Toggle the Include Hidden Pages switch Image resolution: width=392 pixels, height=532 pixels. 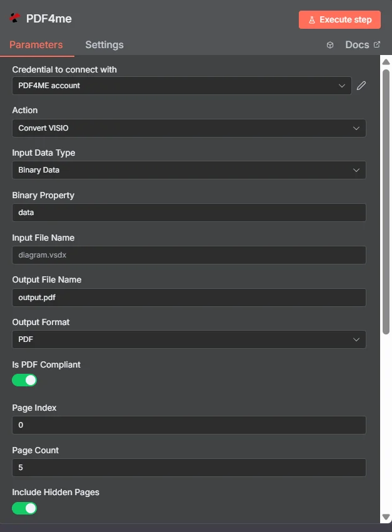pyautogui.click(x=24, y=508)
